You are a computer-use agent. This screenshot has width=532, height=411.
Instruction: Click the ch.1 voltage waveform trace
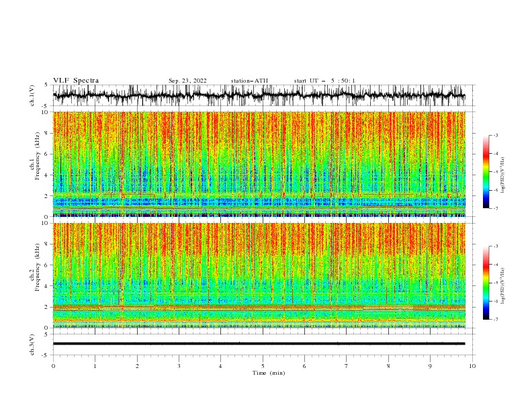coord(259,95)
